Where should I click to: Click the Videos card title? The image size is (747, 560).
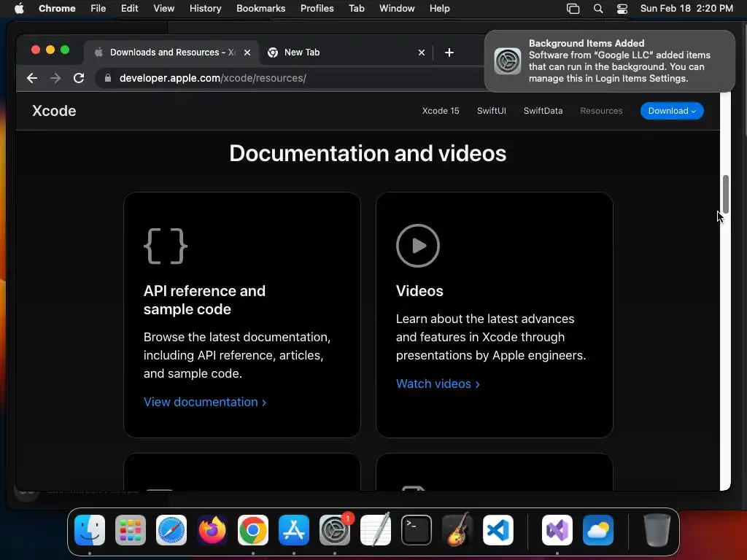[419, 291]
